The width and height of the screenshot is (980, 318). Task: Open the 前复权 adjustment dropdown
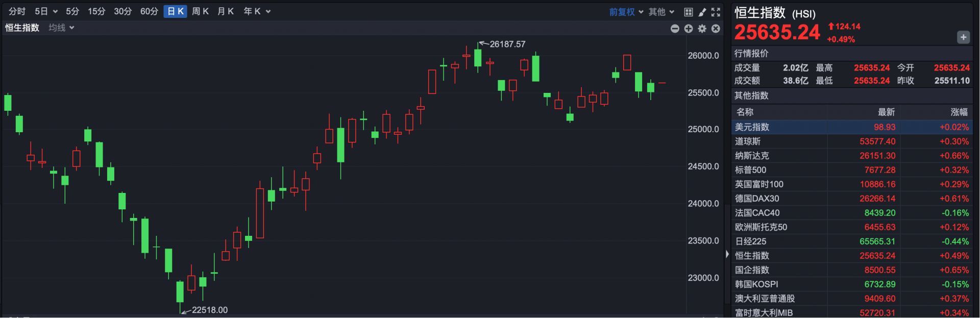pyautogui.click(x=626, y=12)
